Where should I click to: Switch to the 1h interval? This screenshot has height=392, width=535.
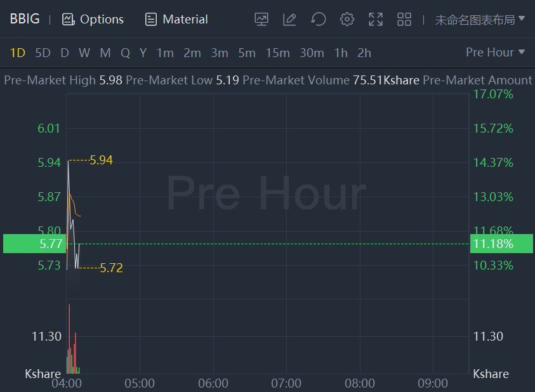point(341,53)
